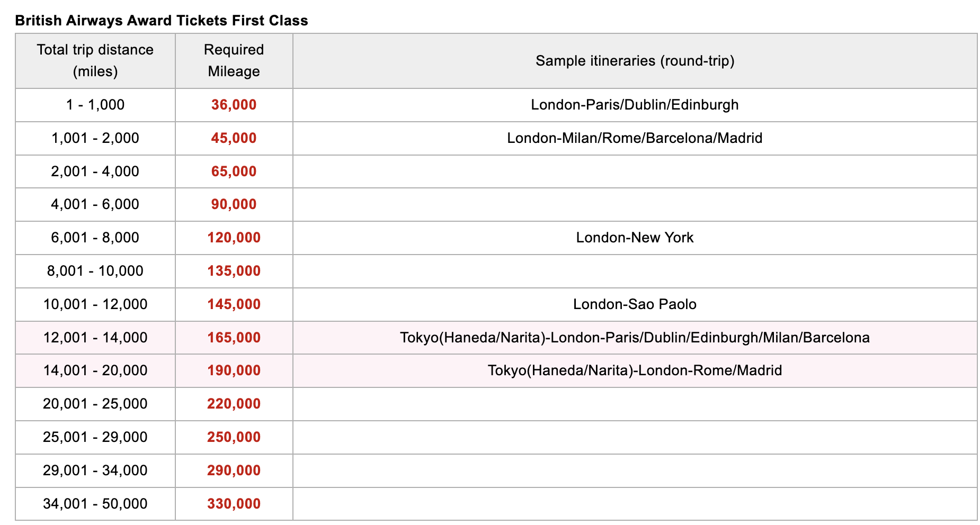The image size is (980, 525).
Task: Click the 120,000 mileage value
Action: tap(234, 238)
